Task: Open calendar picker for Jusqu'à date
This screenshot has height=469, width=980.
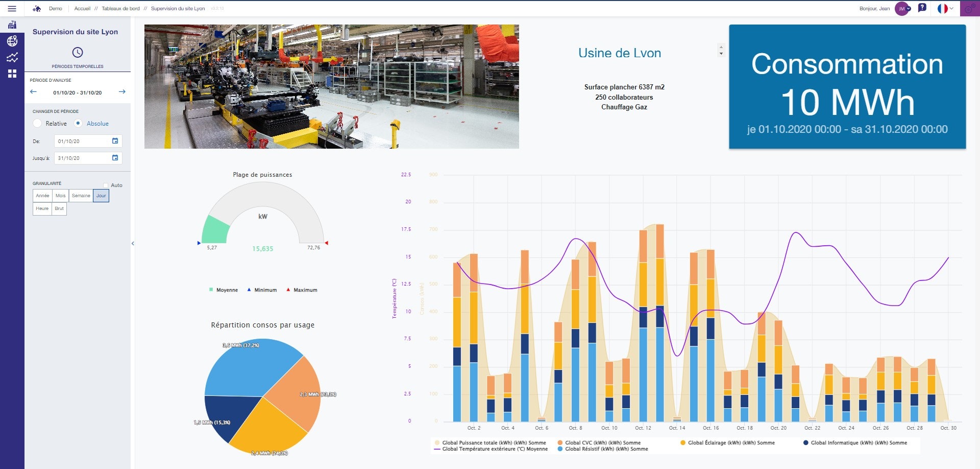Action: click(x=115, y=158)
